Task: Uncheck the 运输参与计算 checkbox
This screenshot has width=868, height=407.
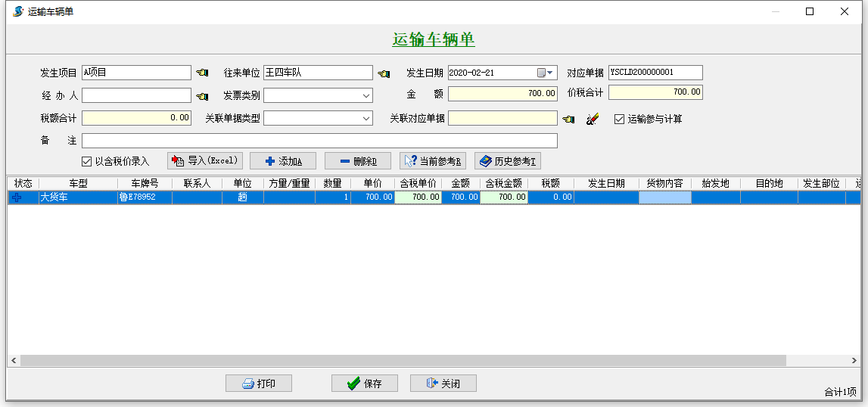Action: point(619,119)
